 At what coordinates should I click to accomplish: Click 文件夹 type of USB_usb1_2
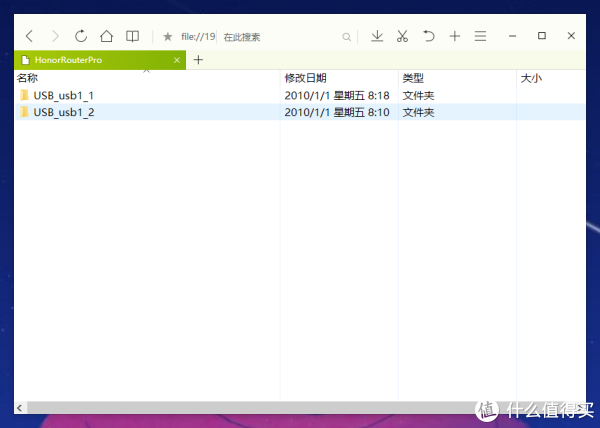tap(418, 112)
